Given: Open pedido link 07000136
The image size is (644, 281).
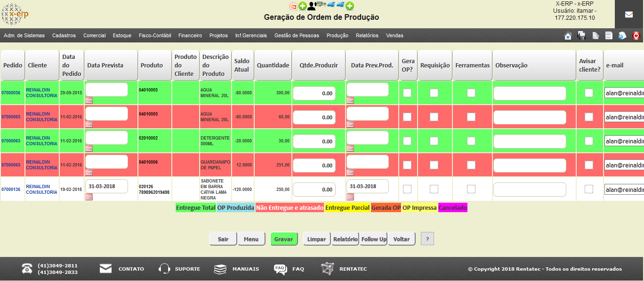Looking at the screenshot, I should (11, 189).
